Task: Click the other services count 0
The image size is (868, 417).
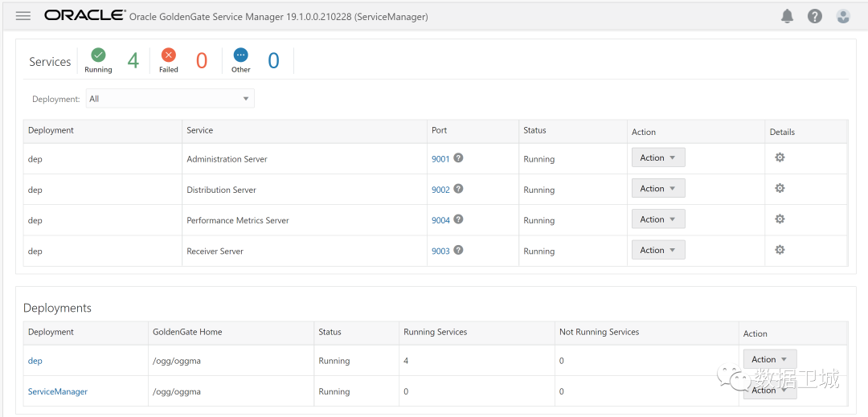Action: click(273, 60)
